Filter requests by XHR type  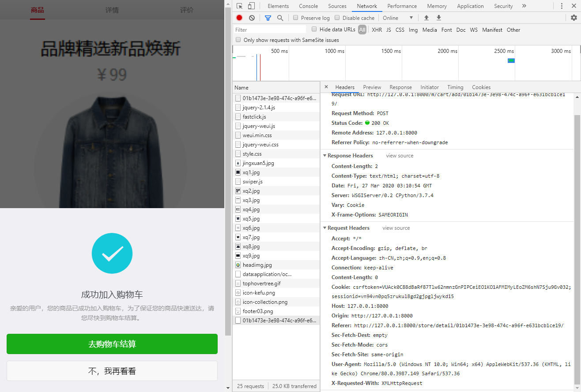tap(377, 30)
